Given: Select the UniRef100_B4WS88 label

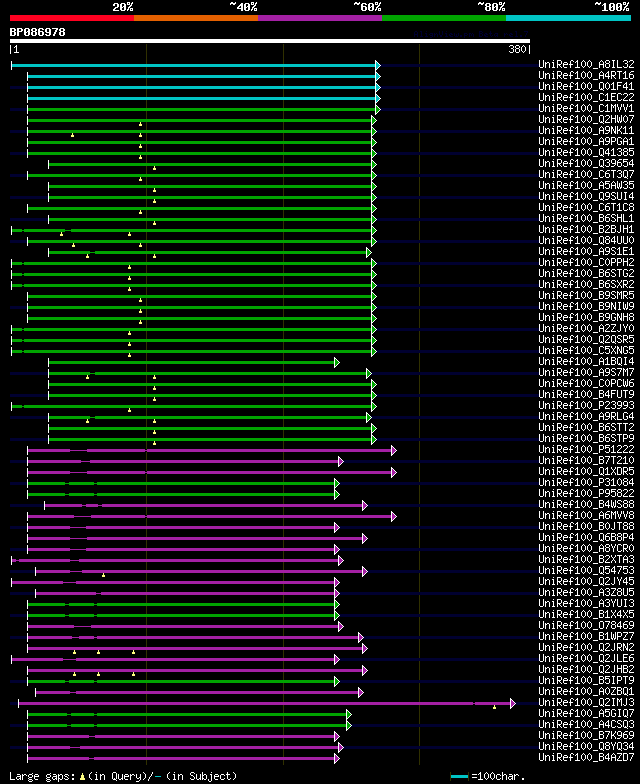Looking at the screenshot, I should (x=586, y=504).
